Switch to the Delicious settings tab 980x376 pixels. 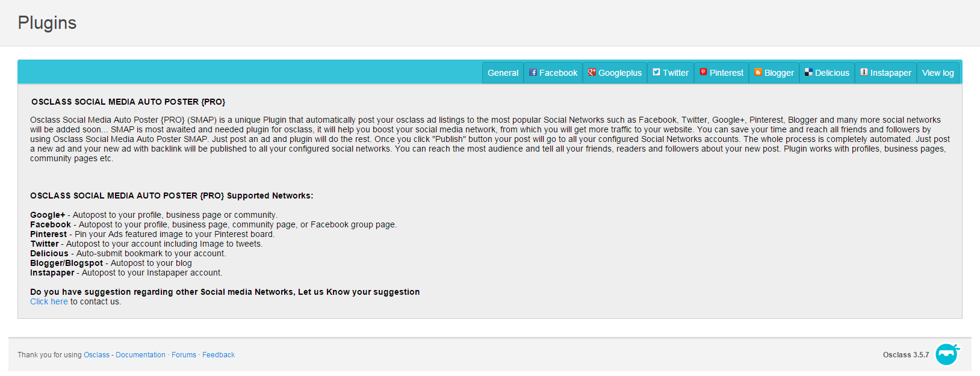click(x=826, y=72)
